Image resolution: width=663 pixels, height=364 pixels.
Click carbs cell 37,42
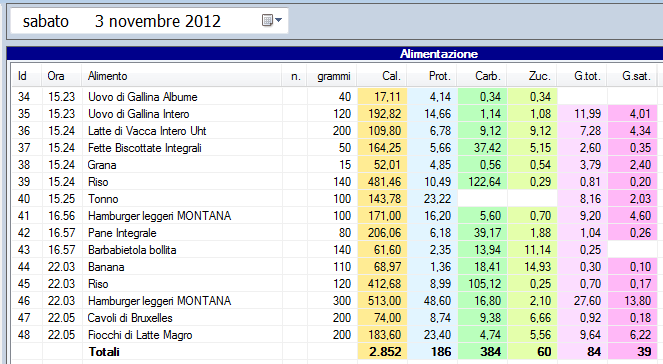[482, 148]
